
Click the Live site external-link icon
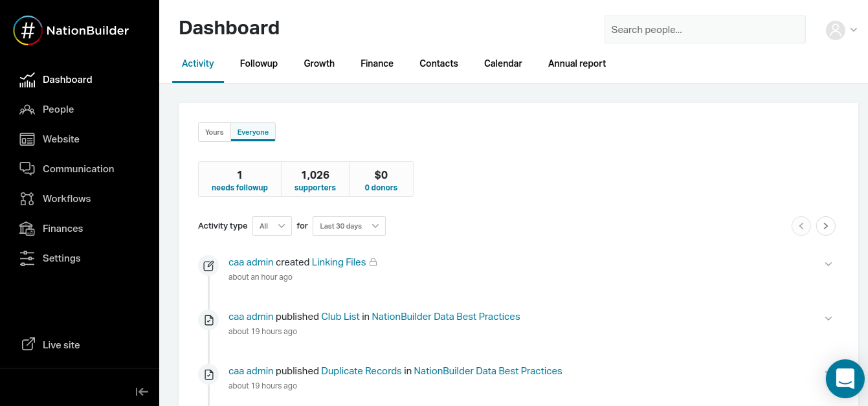point(28,344)
